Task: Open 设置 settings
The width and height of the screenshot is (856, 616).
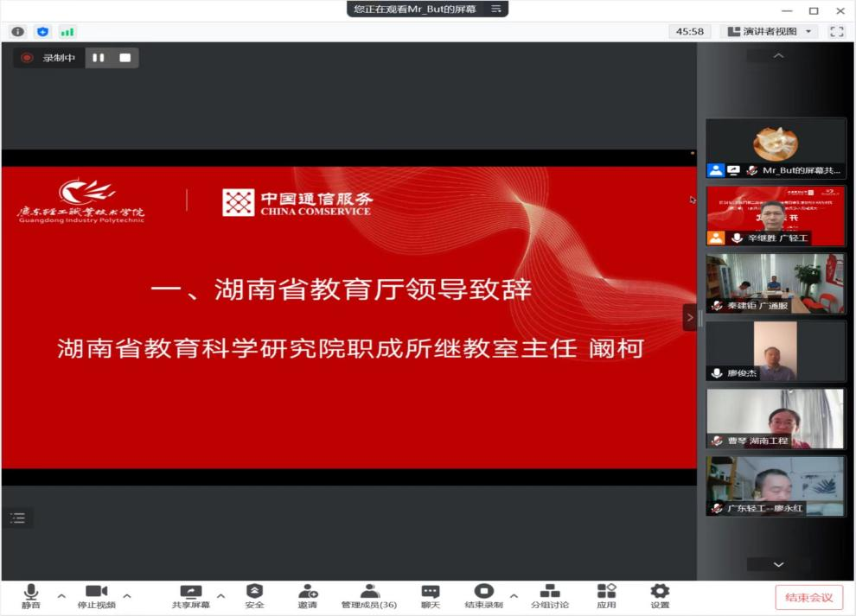Action: point(660,595)
